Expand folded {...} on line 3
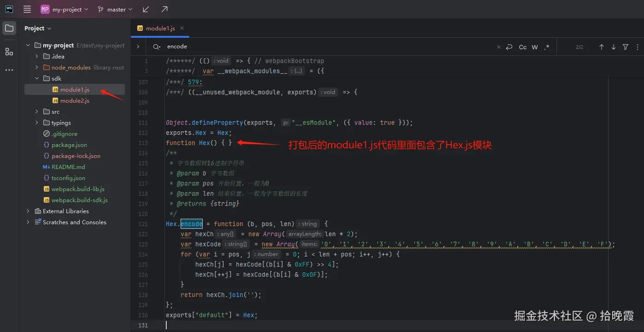This screenshot has height=332, width=644. tap(297, 71)
